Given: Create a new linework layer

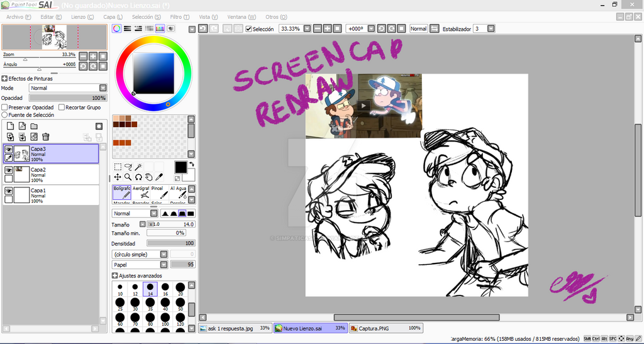Looking at the screenshot, I should (23, 126).
